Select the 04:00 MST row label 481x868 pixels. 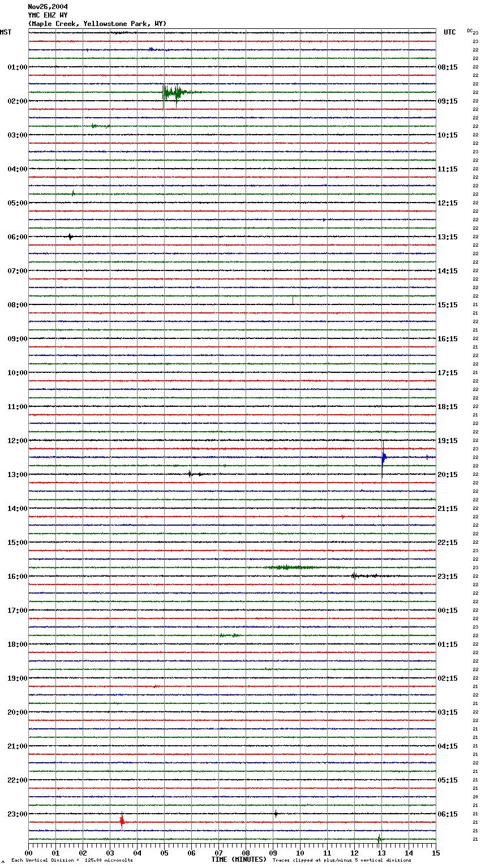click(18, 169)
